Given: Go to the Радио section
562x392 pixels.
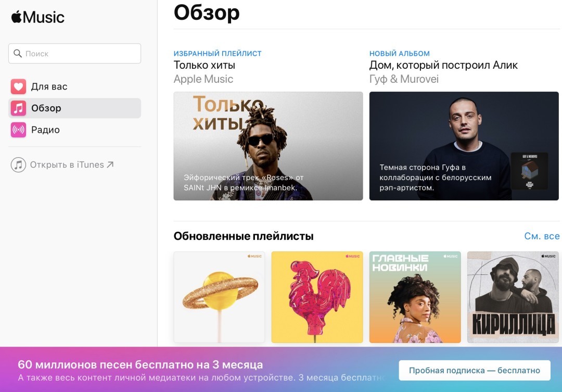Looking at the screenshot, I should point(45,130).
